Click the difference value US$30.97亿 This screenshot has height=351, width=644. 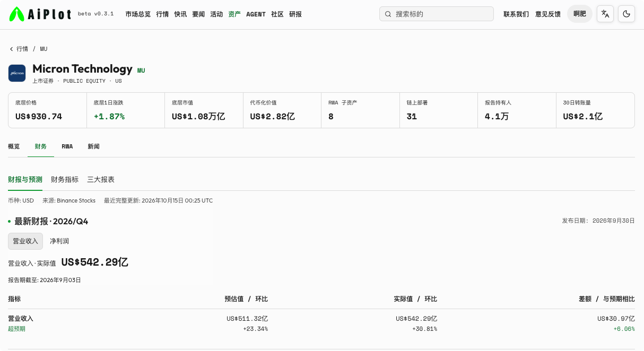tap(616, 319)
